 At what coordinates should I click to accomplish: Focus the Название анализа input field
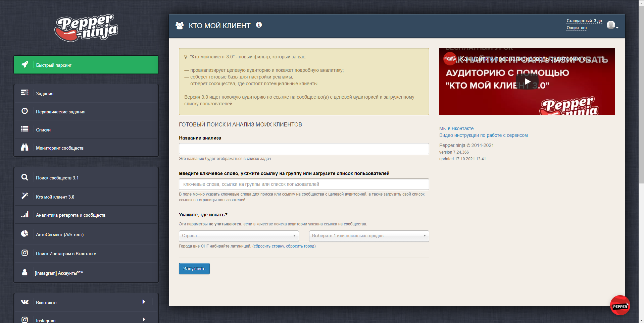pos(304,149)
